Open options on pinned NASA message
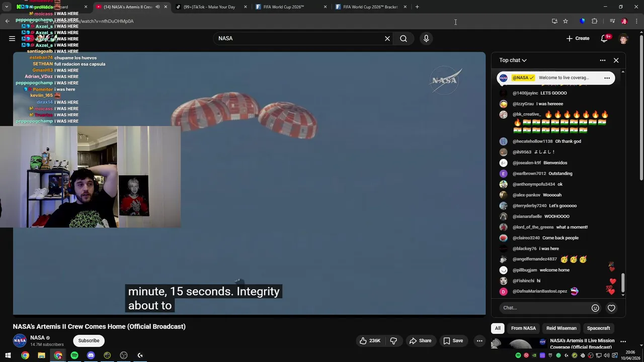 [x=607, y=78]
